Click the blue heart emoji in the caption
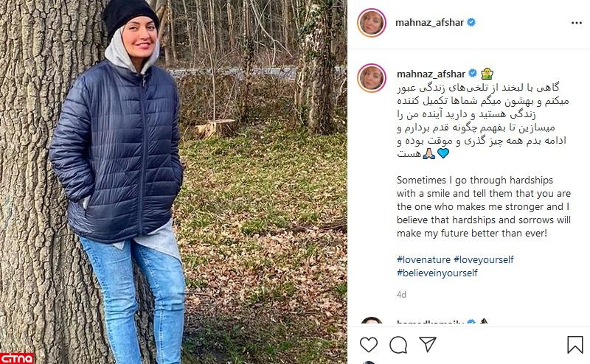 [x=443, y=153]
